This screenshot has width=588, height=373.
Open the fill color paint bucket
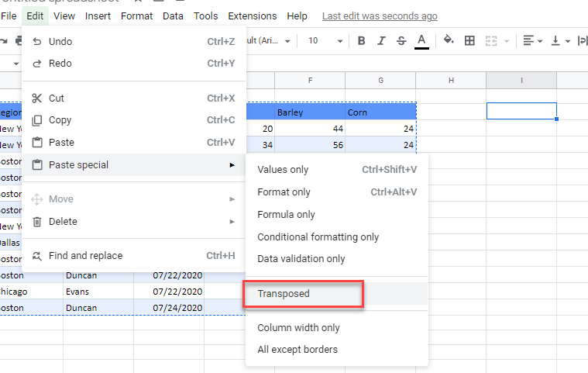pyautogui.click(x=449, y=41)
